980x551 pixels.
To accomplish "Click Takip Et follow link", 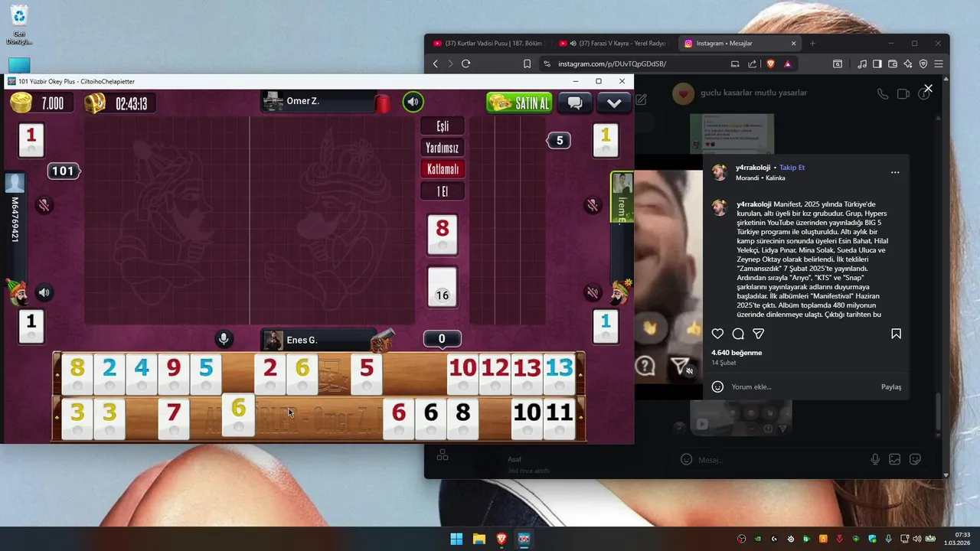I will [792, 167].
